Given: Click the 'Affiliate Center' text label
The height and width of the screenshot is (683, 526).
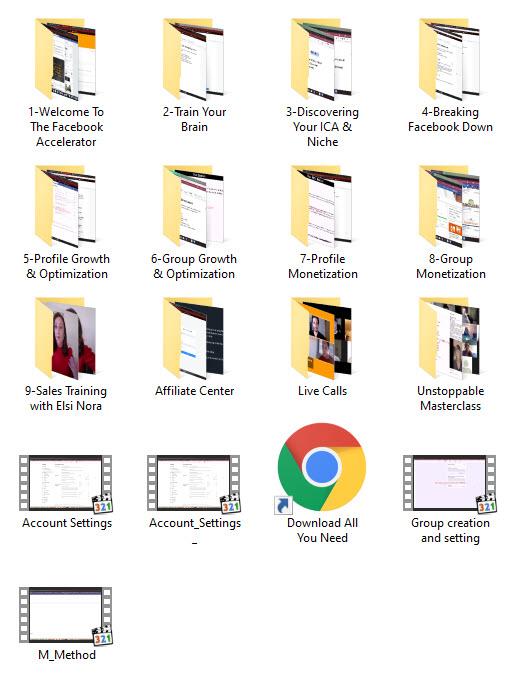Looking at the screenshot, I should coord(194,391).
